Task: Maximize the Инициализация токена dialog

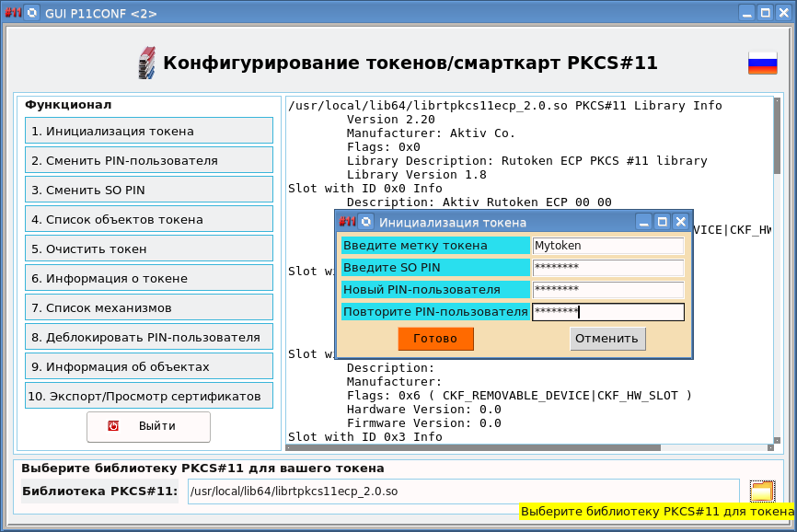Action: pyautogui.click(x=663, y=222)
